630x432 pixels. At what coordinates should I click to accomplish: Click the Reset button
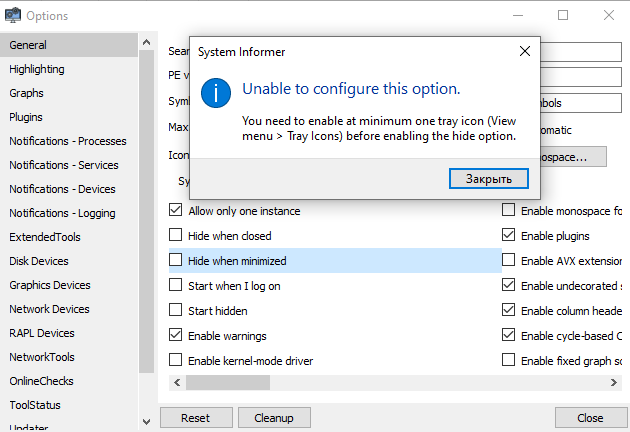(196, 418)
